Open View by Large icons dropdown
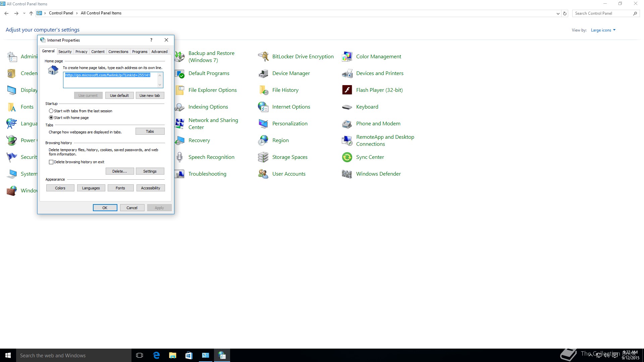The height and width of the screenshot is (362, 644). pyautogui.click(x=603, y=30)
